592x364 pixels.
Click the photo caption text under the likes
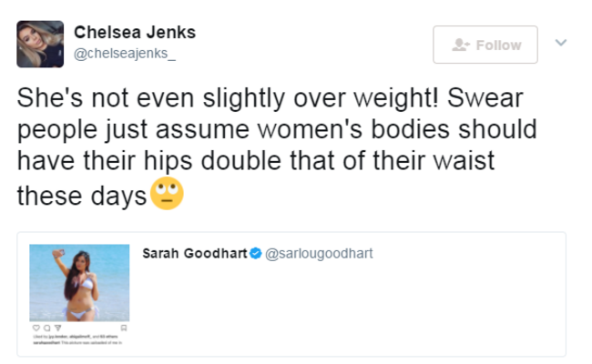point(77,342)
